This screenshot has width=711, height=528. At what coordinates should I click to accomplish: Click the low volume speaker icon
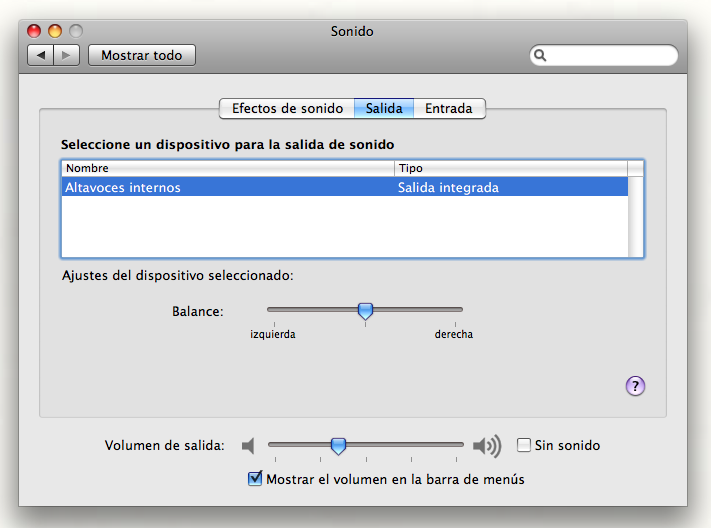pos(249,445)
